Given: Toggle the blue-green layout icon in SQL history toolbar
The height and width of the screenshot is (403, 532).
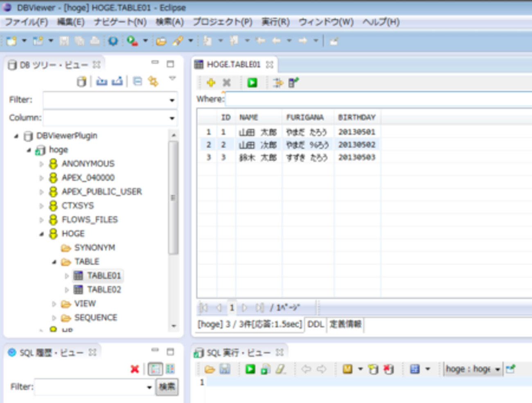Looking at the screenshot, I should click(x=170, y=369).
